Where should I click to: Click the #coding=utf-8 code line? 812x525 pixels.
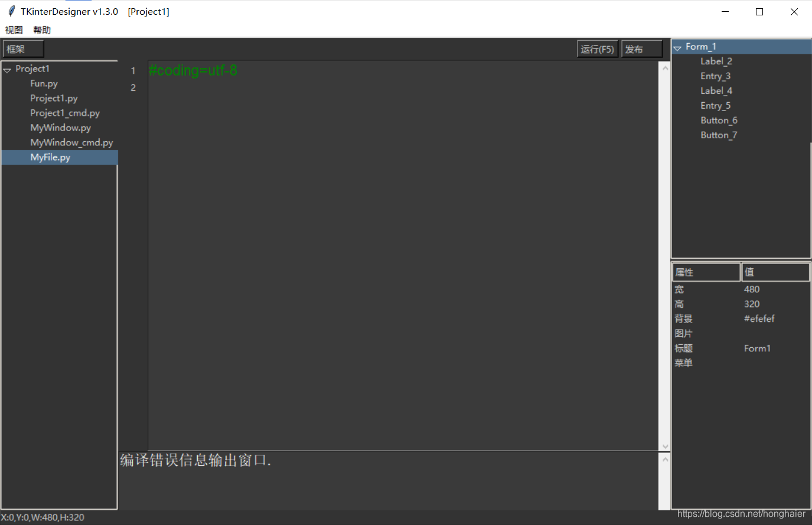[x=193, y=71]
